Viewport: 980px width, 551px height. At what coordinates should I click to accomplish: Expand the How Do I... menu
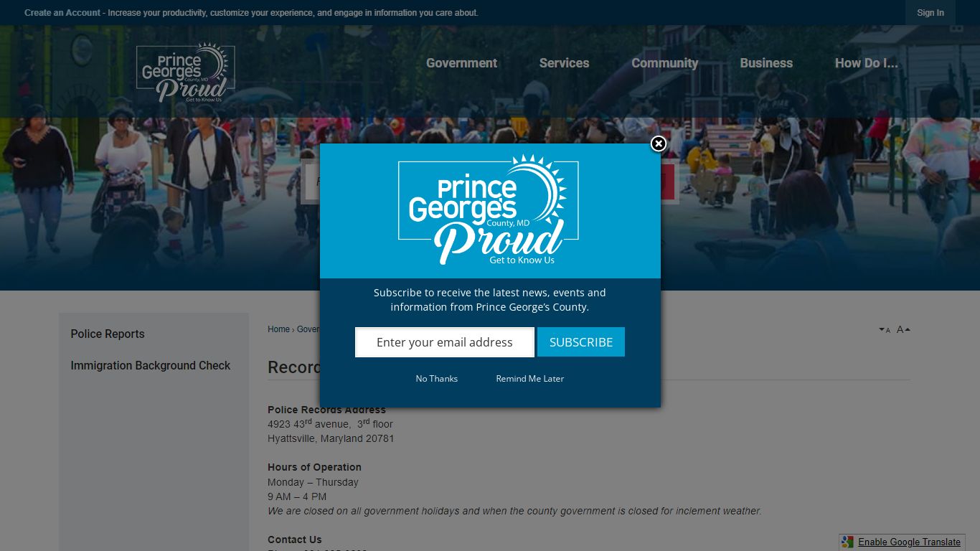point(866,63)
